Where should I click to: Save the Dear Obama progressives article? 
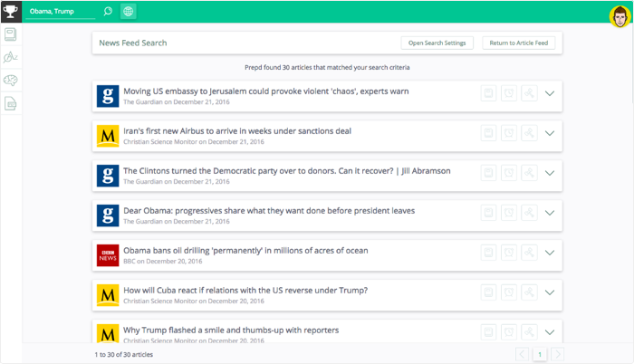[x=488, y=213]
